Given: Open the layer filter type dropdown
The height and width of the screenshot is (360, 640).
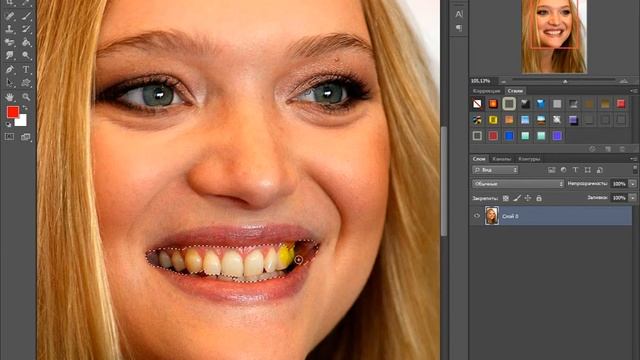Looking at the screenshot, I should (495, 170).
